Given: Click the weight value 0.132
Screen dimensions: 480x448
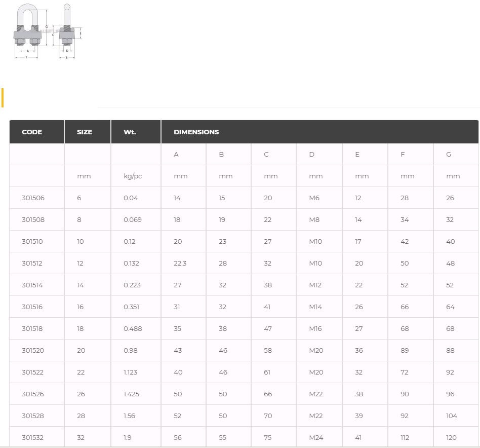Looking at the screenshot, I should pyautogui.click(x=131, y=263).
